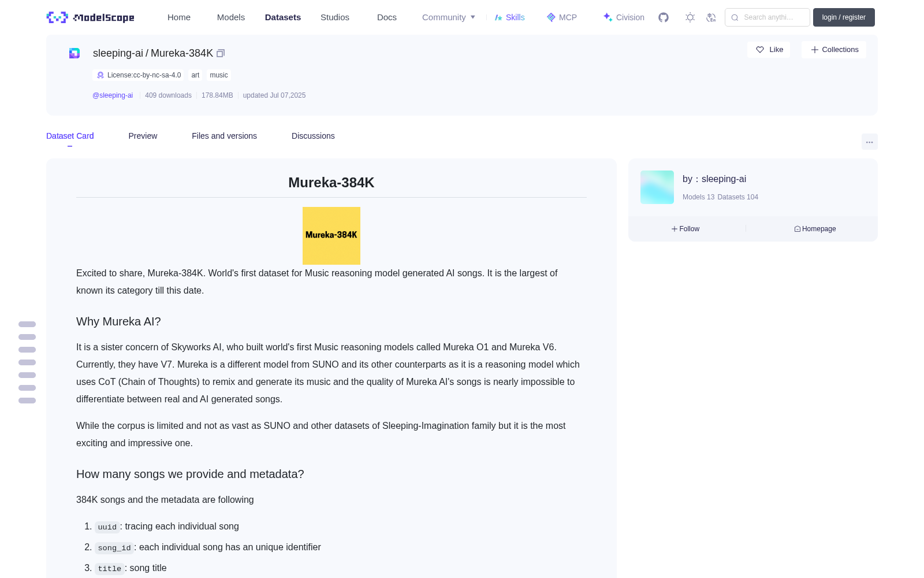Screen dimensions: 924x578
Task: Go to the Home menu item
Action: tap(179, 17)
